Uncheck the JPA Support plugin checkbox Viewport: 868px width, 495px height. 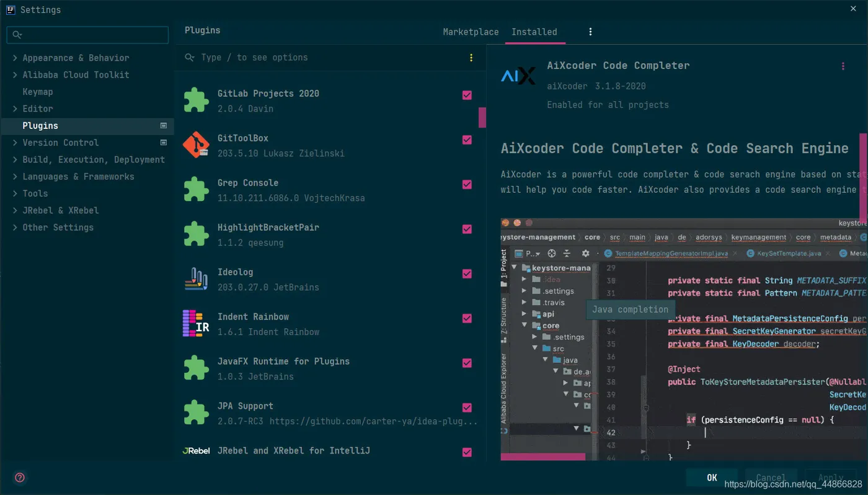(467, 408)
